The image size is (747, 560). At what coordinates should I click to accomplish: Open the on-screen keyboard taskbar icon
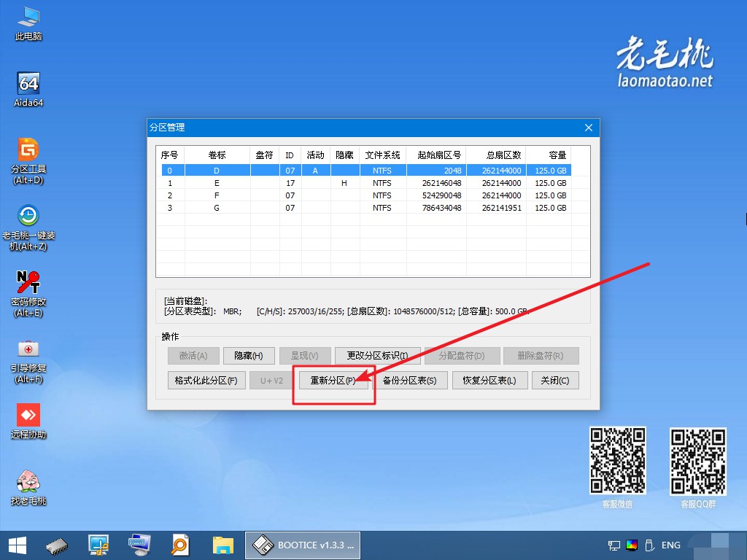pos(139,545)
